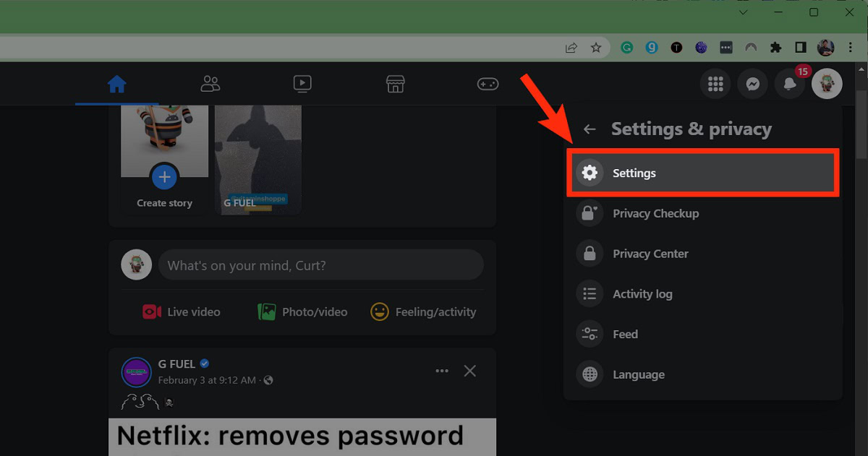Toggle Chrome side panel
868x456 pixels.
coord(801,48)
